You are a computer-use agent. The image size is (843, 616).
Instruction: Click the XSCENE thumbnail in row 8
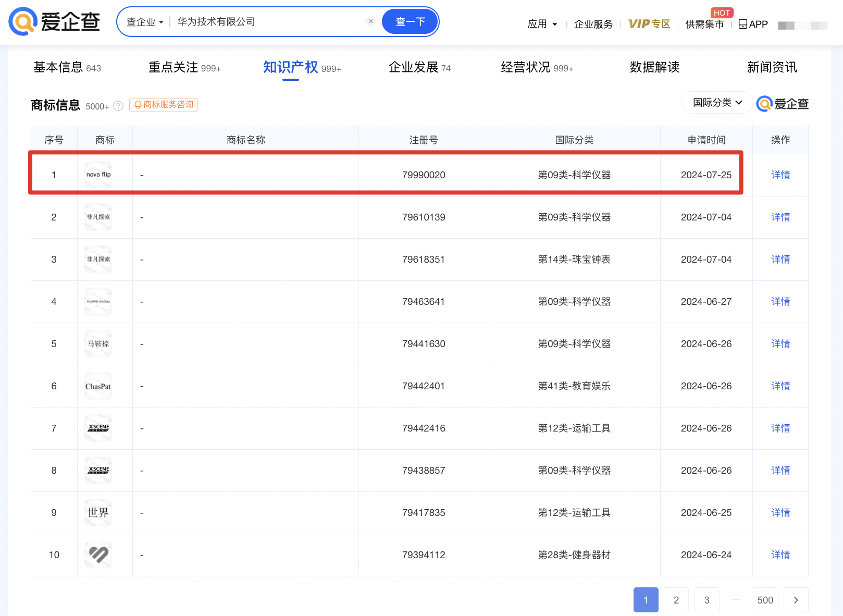tap(98, 470)
